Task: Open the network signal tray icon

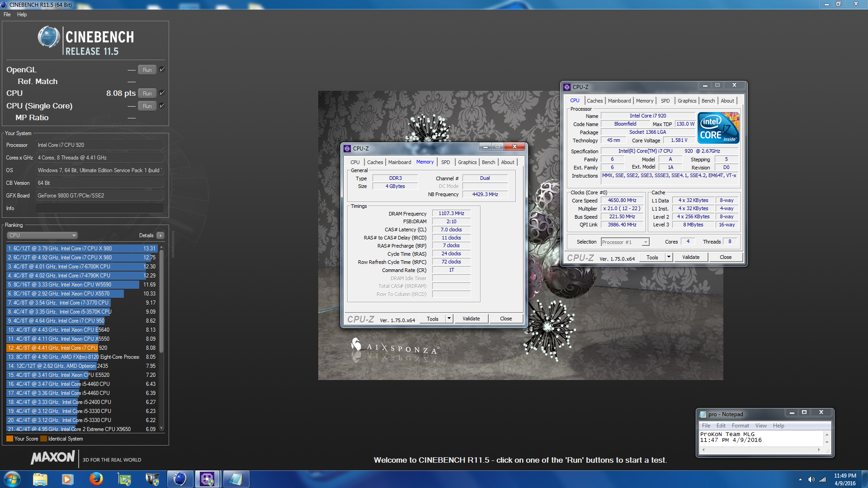Action: (x=822, y=479)
